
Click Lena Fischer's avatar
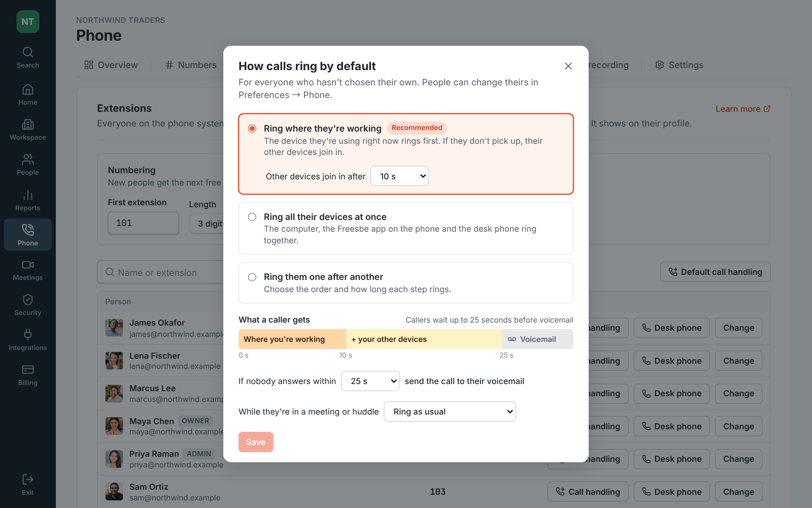pos(114,361)
